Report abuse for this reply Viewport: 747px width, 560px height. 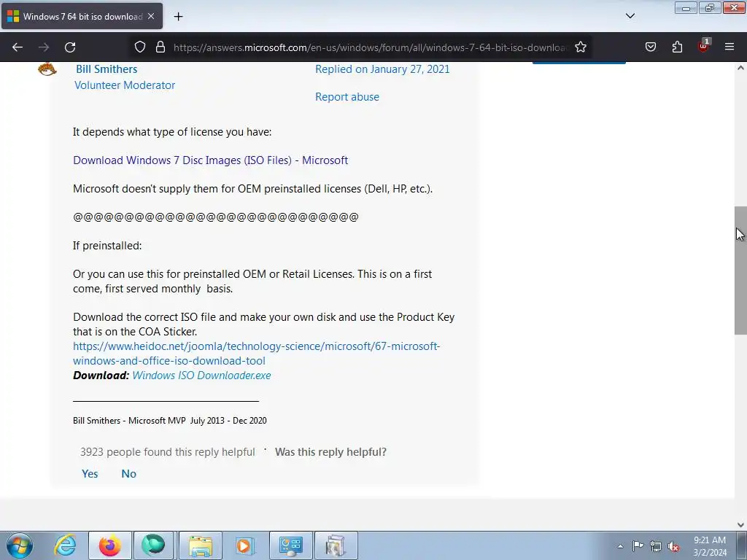click(x=347, y=97)
